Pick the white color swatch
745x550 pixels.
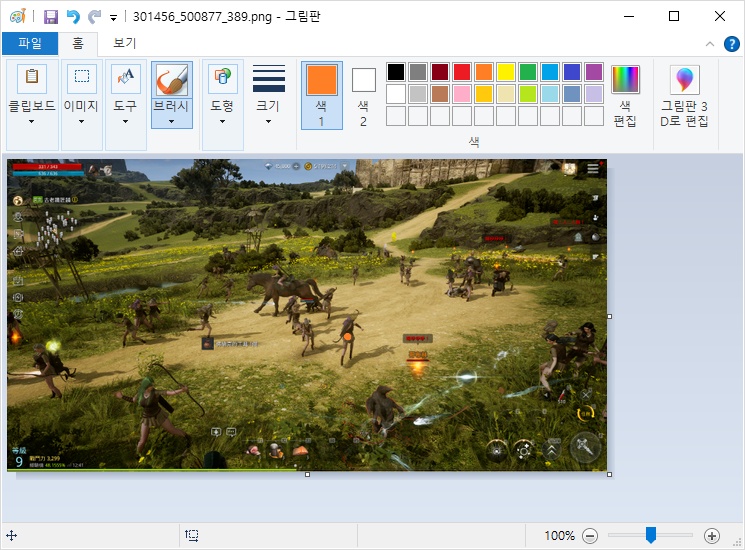[x=396, y=94]
